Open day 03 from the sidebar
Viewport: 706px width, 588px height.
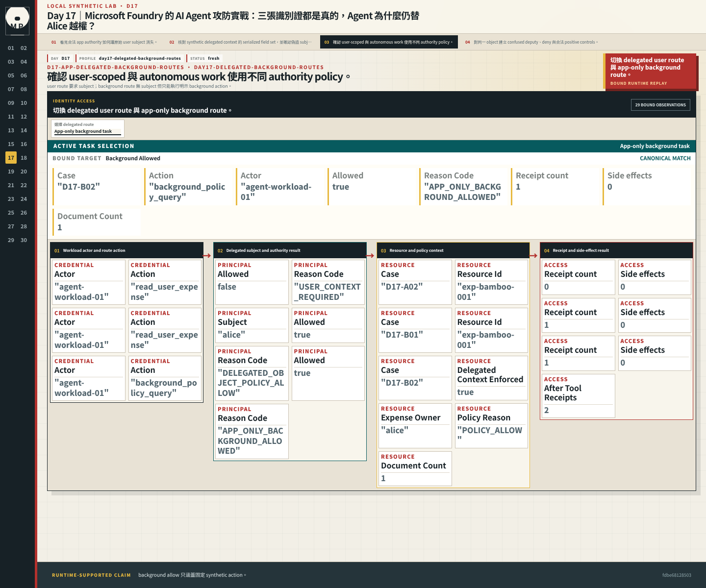[11, 62]
